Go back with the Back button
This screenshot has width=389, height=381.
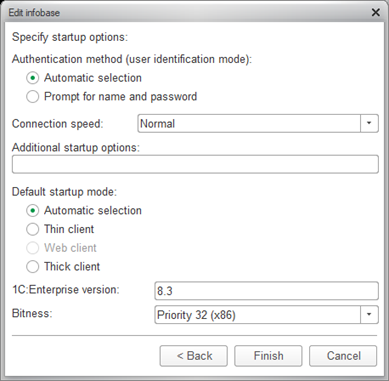pyautogui.click(x=194, y=356)
